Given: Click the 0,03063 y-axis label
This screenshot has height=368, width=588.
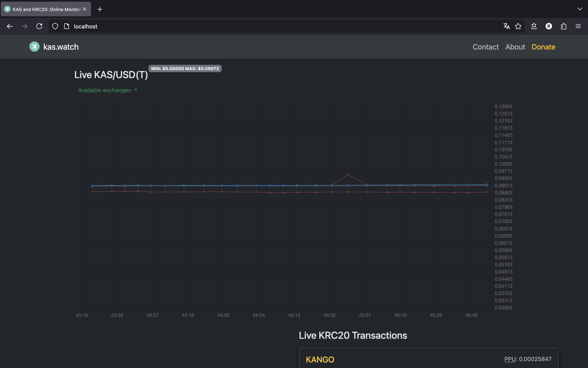Looking at the screenshot, I should [x=503, y=308].
